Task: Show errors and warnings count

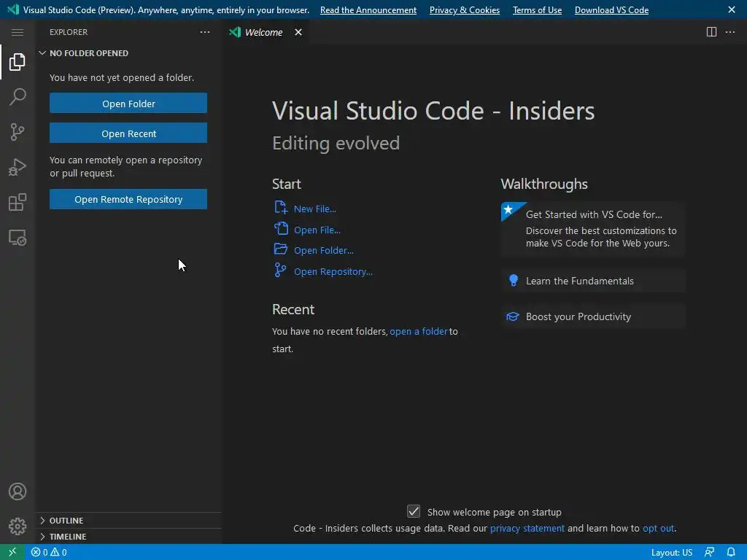Action: 49,553
